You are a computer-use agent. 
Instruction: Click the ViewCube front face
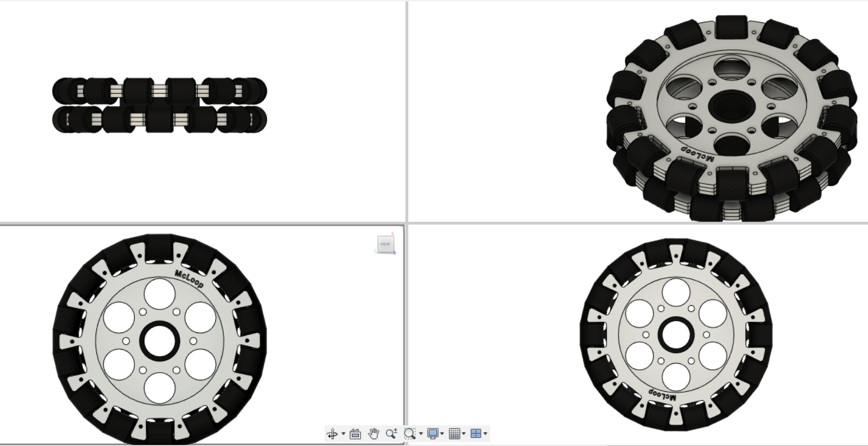pos(385,244)
